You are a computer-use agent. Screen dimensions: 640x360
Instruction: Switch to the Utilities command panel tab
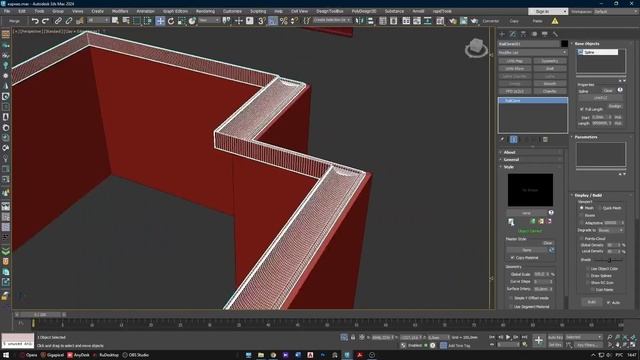click(555, 34)
